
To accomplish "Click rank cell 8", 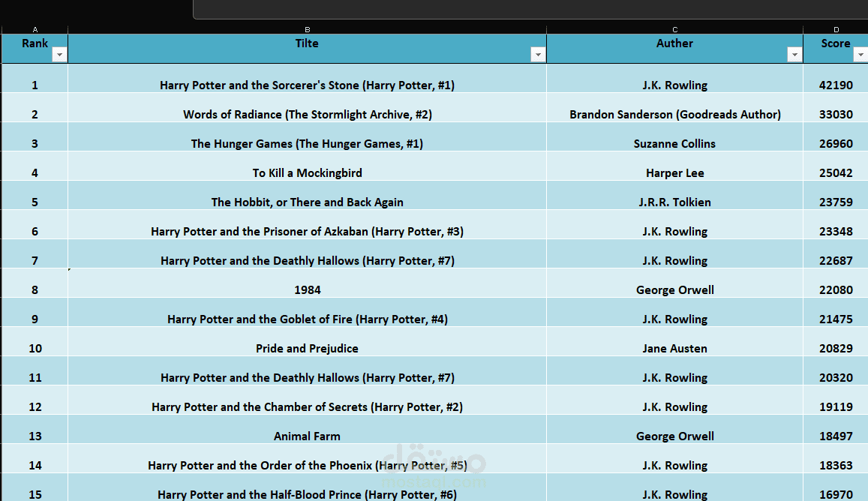I will coord(35,283).
